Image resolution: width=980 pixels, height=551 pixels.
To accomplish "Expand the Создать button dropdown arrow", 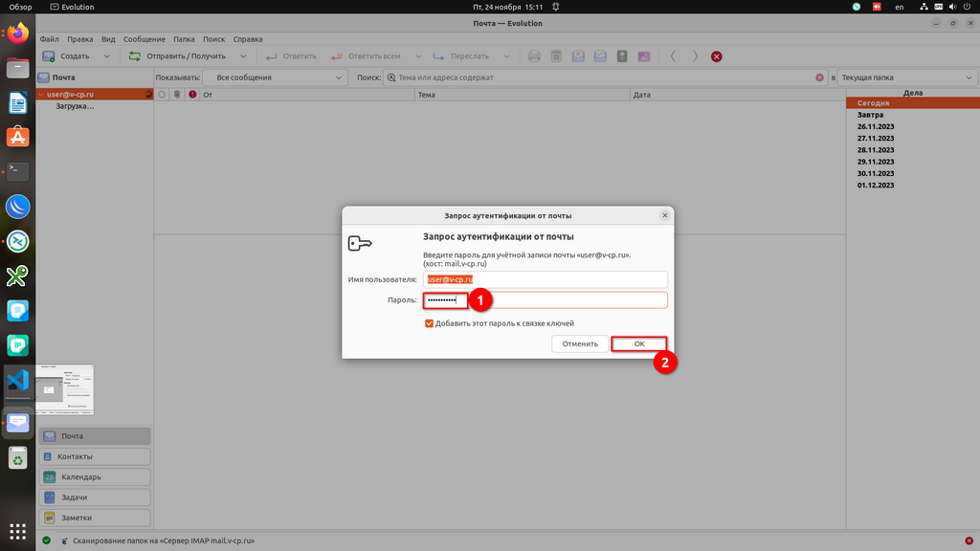I will [x=106, y=56].
